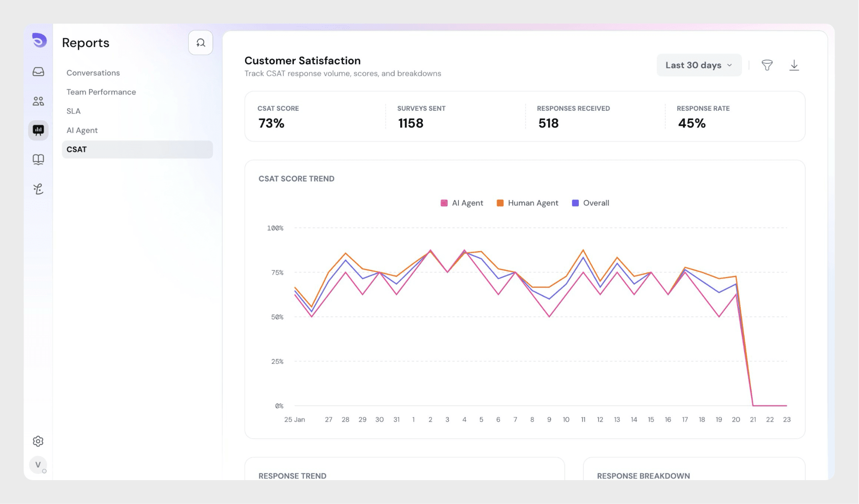Open the Team Performance report
The image size is (859, 504).
pos(101,92)
